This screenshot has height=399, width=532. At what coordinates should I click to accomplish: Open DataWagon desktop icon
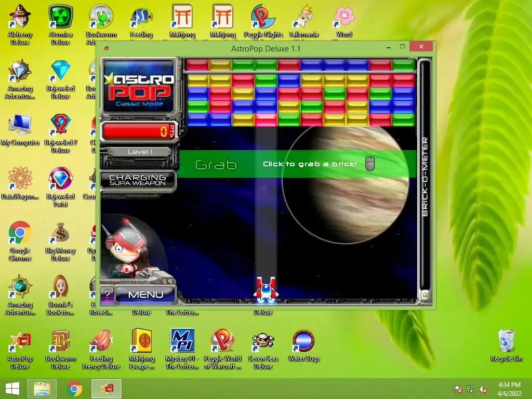click(x=20, y=183)
